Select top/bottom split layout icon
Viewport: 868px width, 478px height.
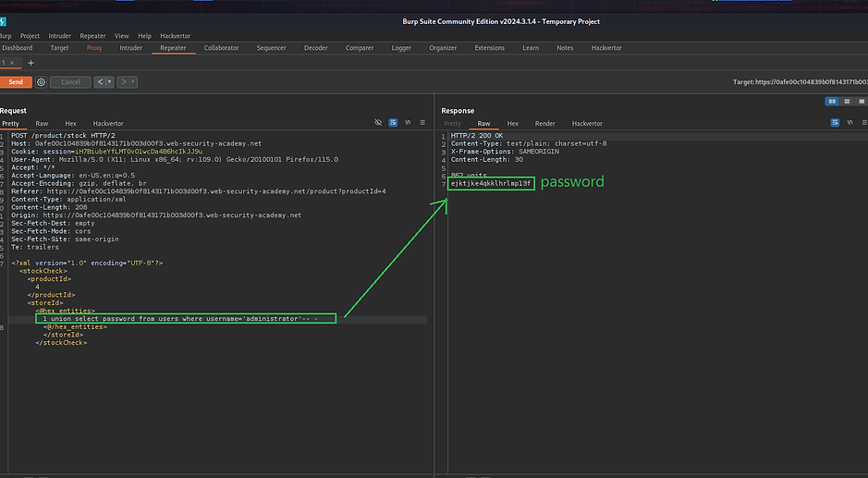(x=846, y=101)
